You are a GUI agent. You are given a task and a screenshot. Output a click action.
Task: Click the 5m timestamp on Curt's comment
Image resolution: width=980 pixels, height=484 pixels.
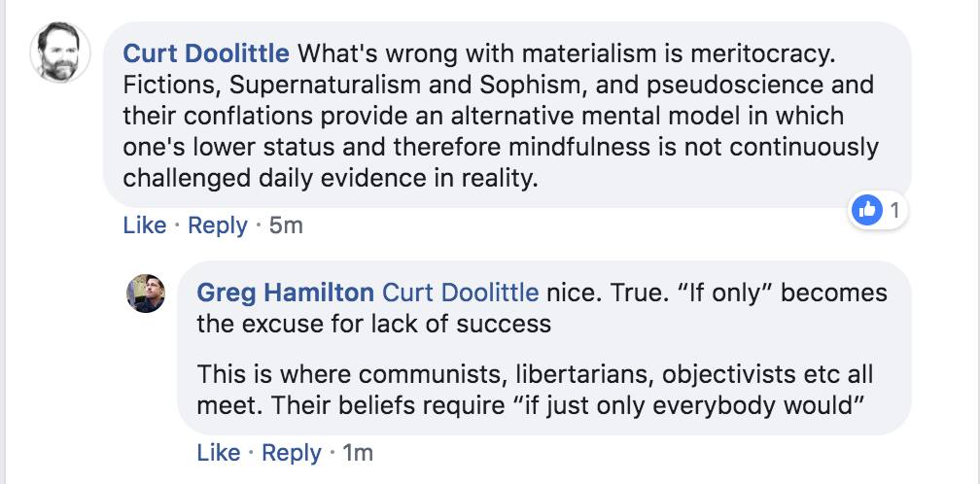[x=286, y=225]
